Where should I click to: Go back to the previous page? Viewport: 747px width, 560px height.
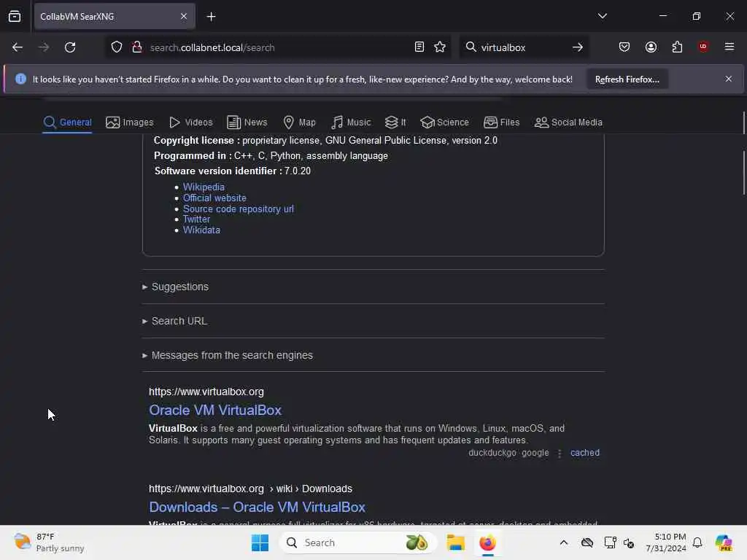click(18, 47)
